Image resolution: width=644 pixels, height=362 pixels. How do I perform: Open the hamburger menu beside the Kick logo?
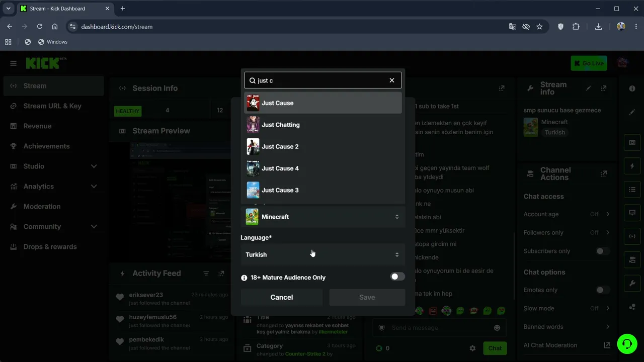(14, 63)
